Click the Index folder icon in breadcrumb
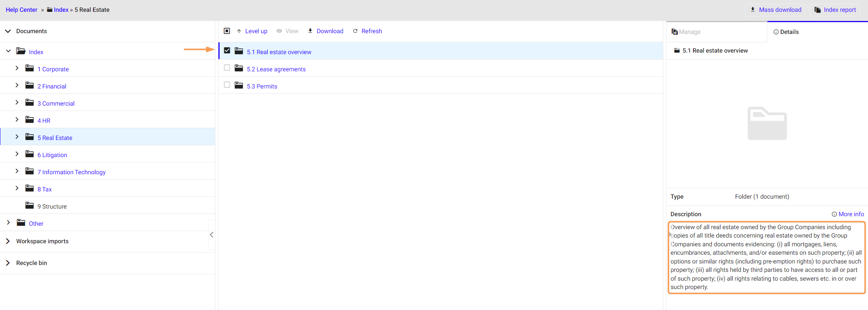Viewport: 868px width, 310px height. pyautogui.click(x=50, y=10)
